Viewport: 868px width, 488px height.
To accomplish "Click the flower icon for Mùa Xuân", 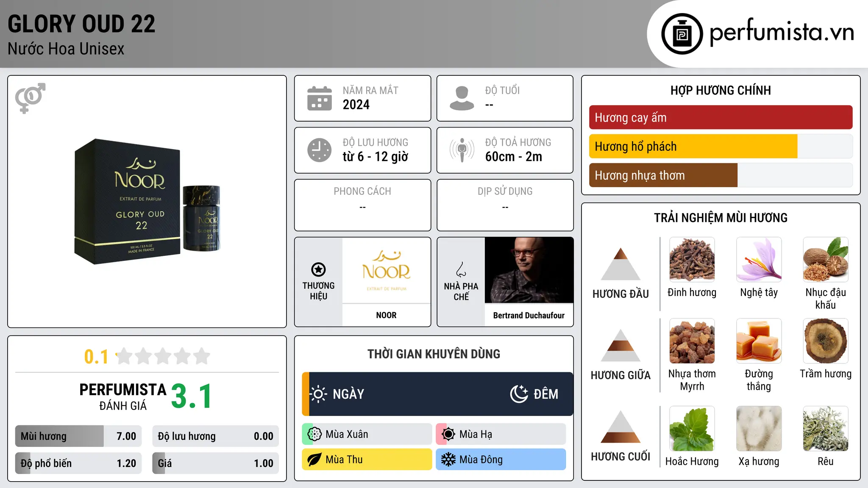I will [314, 434].
